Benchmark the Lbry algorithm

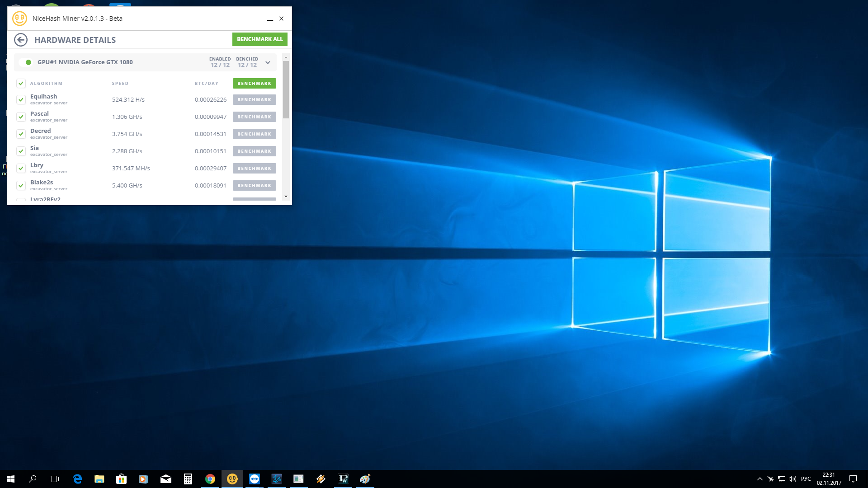click(254, 169)
